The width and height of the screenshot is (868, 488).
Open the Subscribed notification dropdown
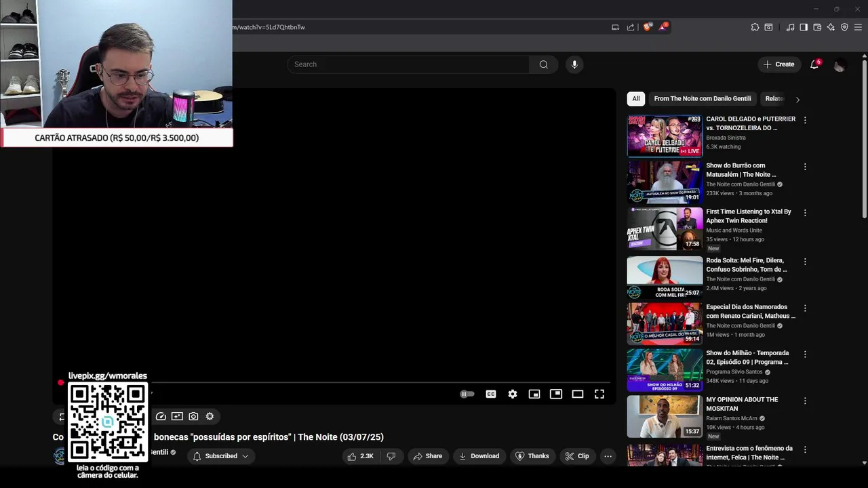pyautogui.click(x=221, y=456)
